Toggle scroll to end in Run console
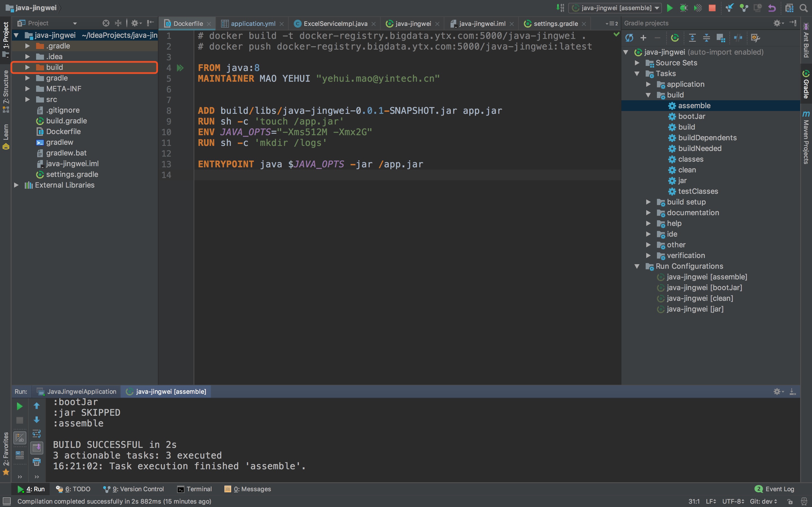 pyautogui.click(x=37, y=448)
